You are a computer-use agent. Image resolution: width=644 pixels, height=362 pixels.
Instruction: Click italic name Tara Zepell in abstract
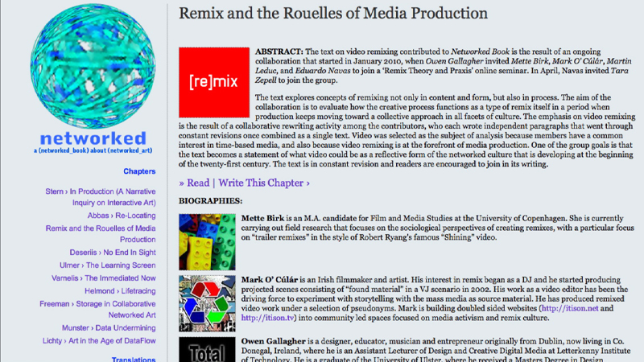[x=442, y=76]
